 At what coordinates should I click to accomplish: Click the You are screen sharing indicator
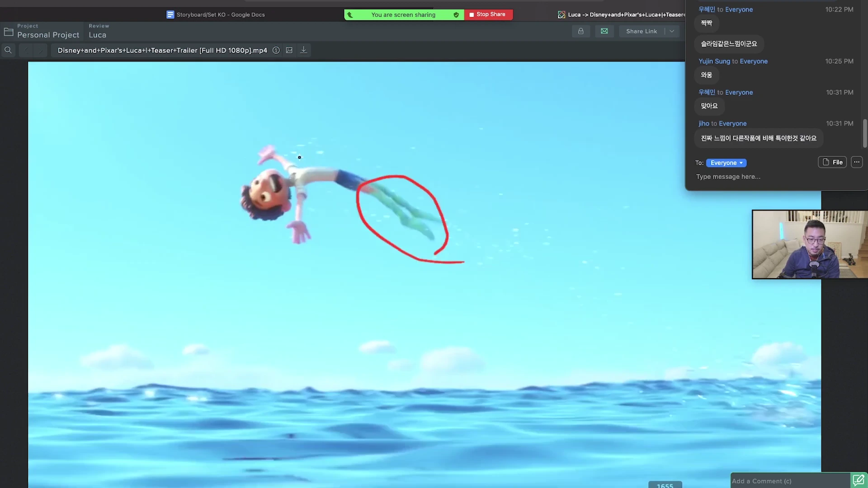pyautogui.click(x=404, y=15)
